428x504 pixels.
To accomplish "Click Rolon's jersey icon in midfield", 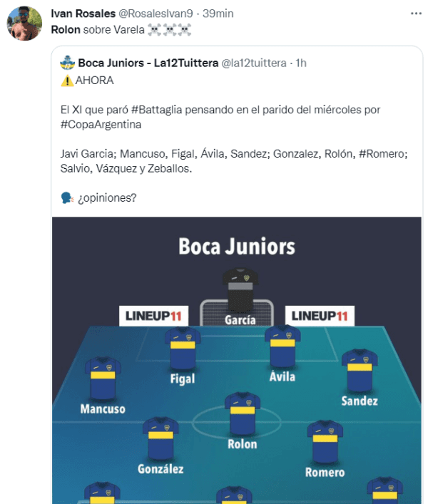I will click(x=243, y=413).
